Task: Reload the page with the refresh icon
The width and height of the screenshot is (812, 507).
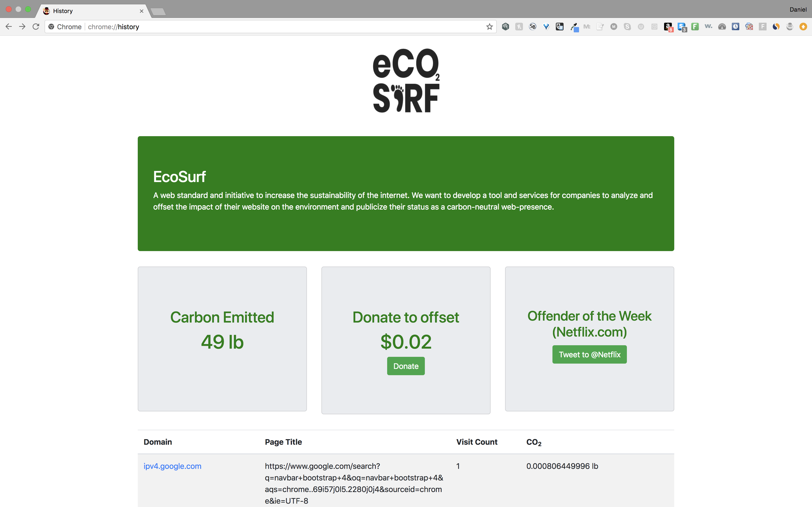Action: [36, 27]
